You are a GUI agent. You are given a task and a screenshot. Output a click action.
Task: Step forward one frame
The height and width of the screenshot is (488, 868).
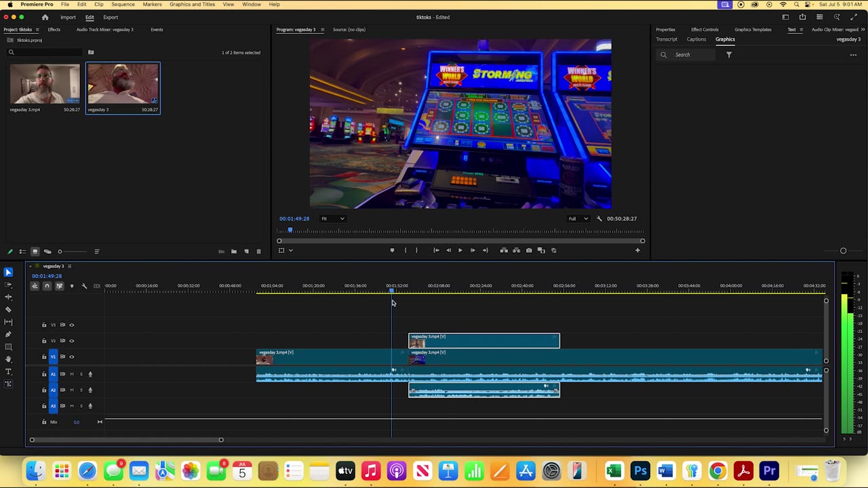pos(473,250)
